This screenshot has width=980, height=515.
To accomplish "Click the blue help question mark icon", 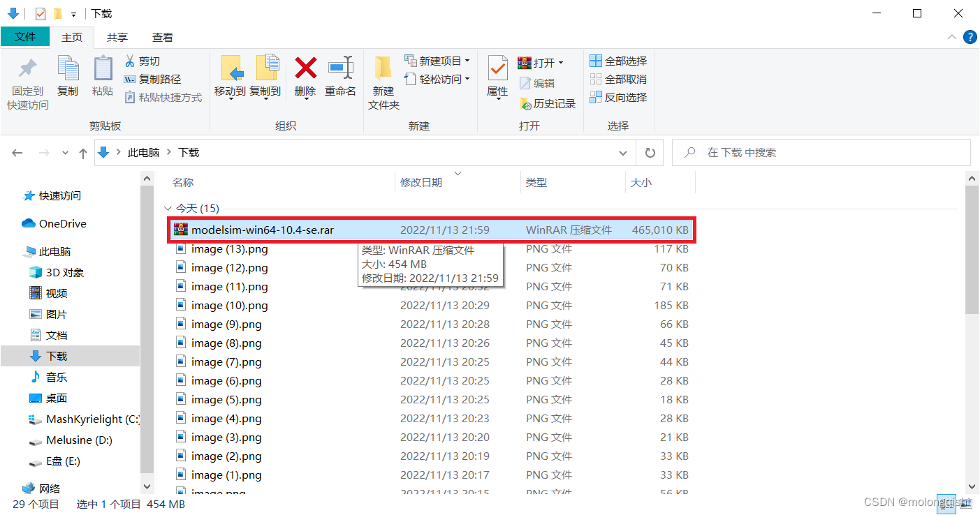I will click(x=970, y=37).
